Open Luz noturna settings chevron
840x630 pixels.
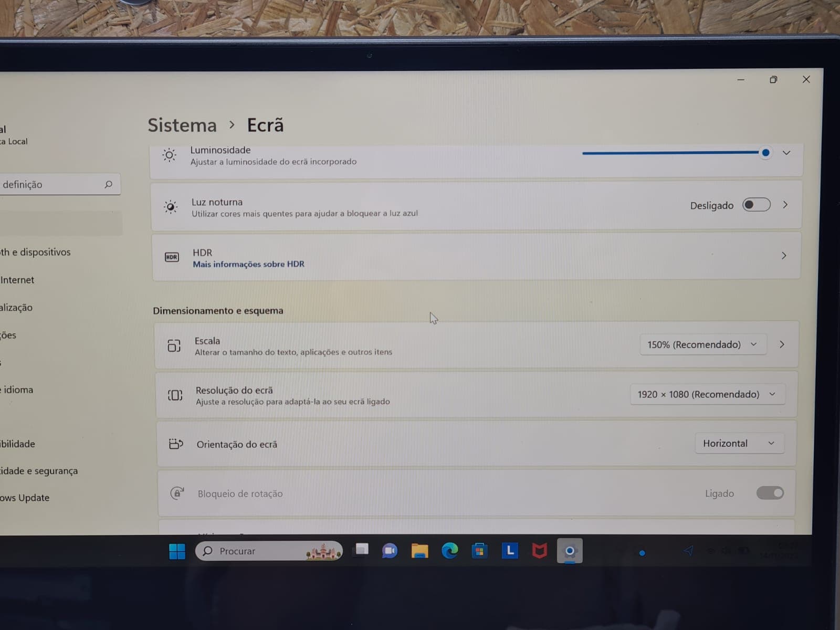click(785, 205)
